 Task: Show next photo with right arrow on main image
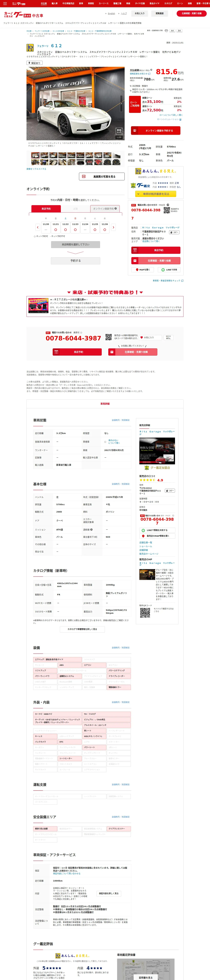pos(122,104)
